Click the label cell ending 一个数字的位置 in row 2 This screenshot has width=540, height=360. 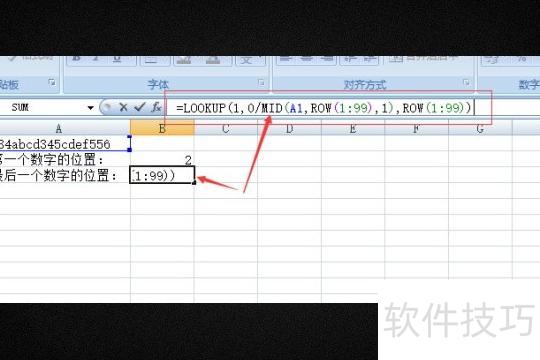pos(65,160)
